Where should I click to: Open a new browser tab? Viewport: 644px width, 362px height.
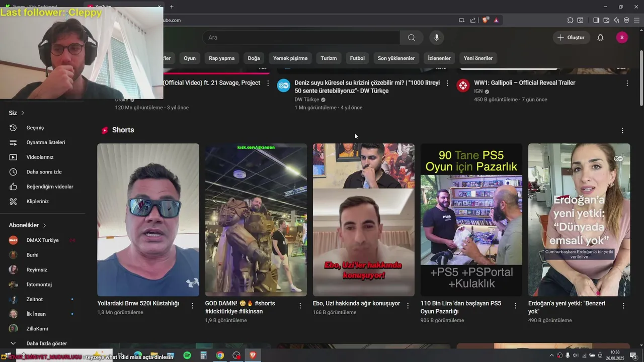click(172, 7)
